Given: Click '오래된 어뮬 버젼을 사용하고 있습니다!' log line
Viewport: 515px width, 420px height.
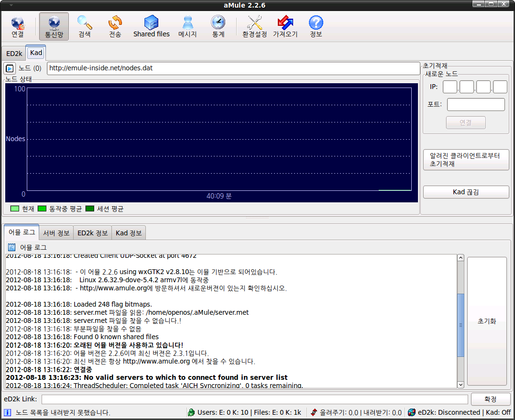Looking at the screenshot, I should tap(95, 345).
